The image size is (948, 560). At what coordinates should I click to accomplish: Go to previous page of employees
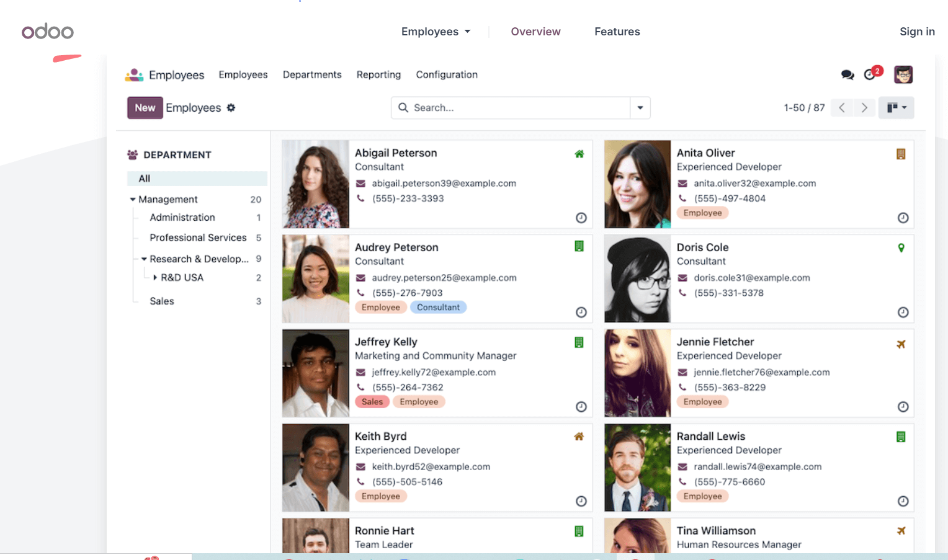pyautogui.click(x=842, y=108)
